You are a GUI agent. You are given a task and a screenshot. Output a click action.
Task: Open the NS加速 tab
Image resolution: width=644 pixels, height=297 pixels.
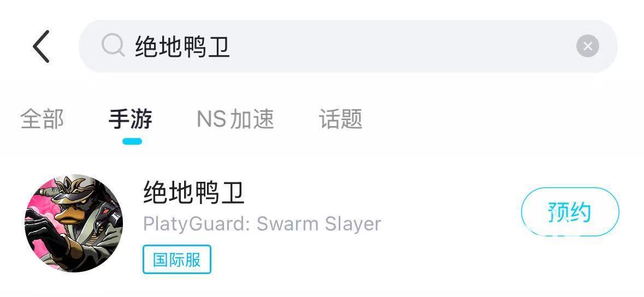point(235,119)
